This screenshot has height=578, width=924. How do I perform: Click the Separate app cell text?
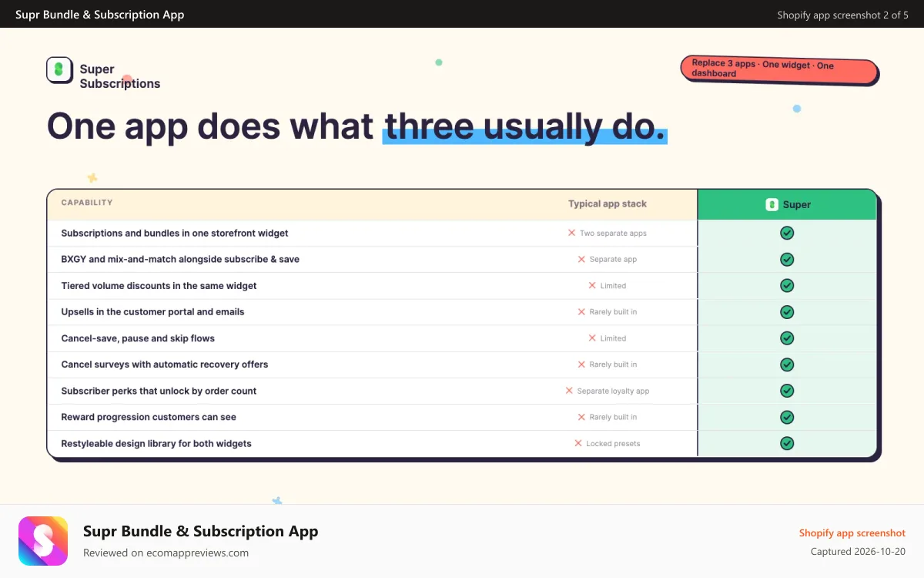[x=613, y=259]
